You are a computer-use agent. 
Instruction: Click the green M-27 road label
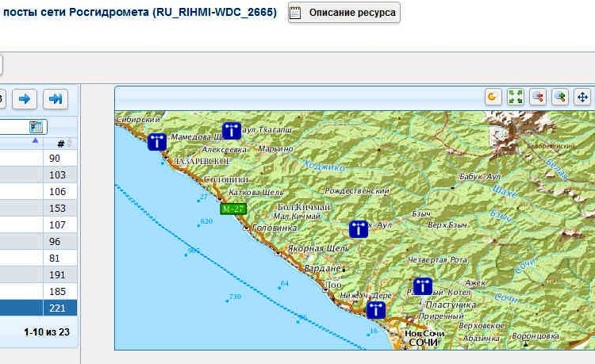233,209
